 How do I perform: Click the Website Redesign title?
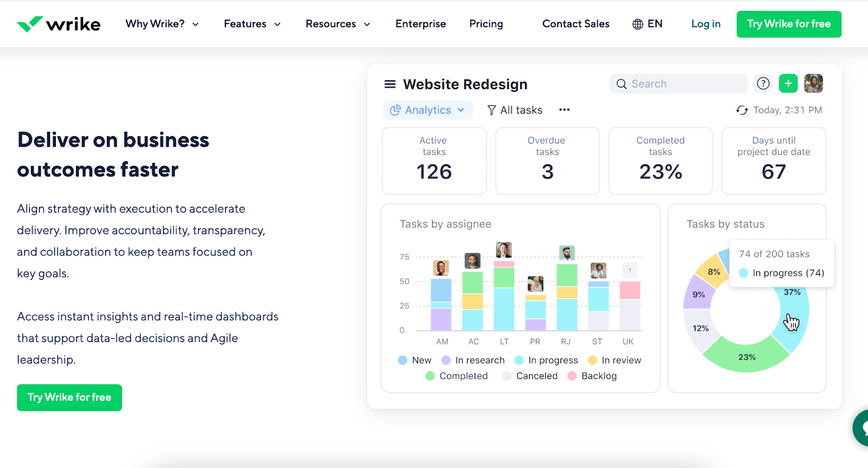click(465, 84)
